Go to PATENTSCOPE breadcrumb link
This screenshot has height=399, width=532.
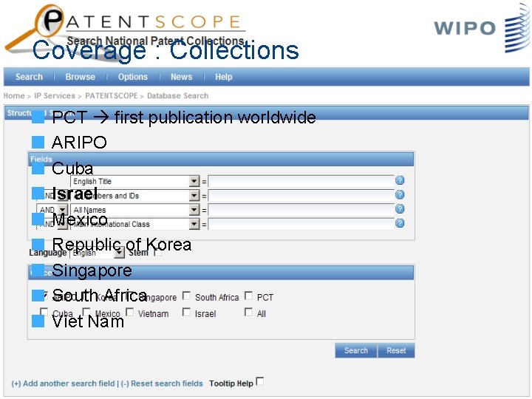[112, 96]
